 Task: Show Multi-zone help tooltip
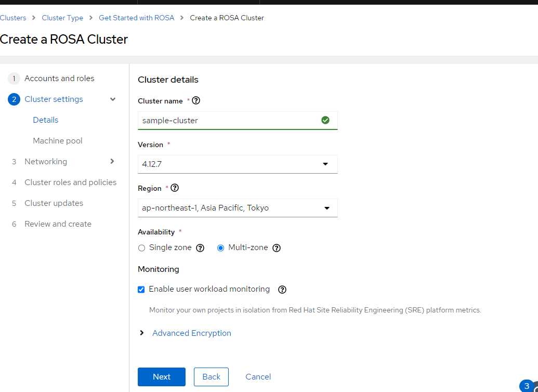tap(277, 248)
